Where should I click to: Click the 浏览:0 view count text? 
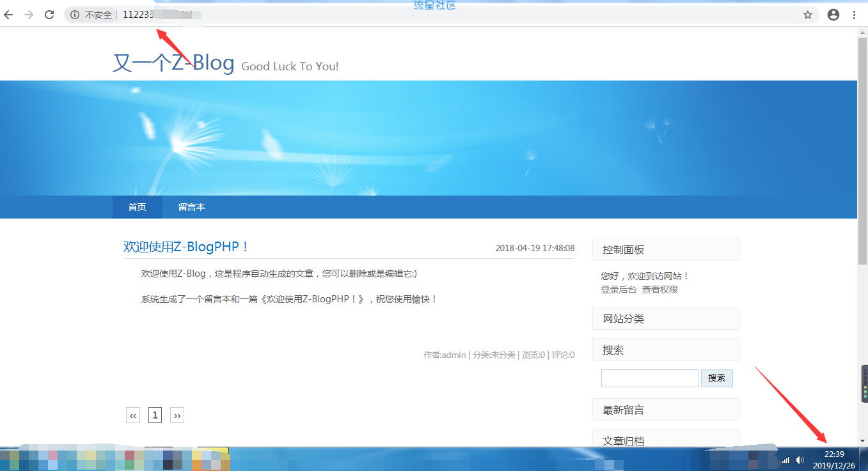click(533, 355)
